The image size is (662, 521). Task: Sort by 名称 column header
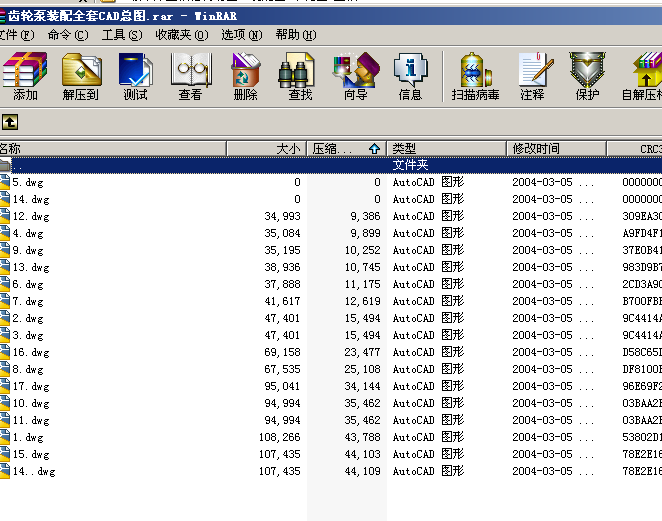coord(113,149)
